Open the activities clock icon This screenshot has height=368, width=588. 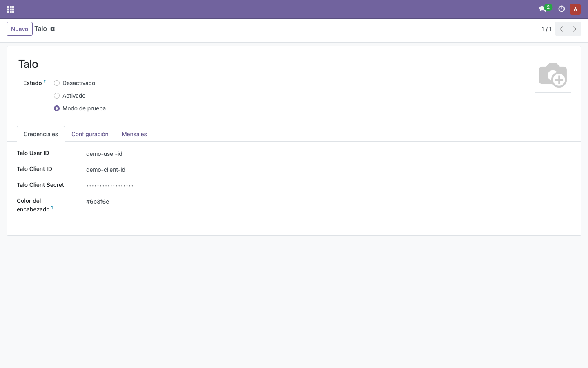coord(561,9)
